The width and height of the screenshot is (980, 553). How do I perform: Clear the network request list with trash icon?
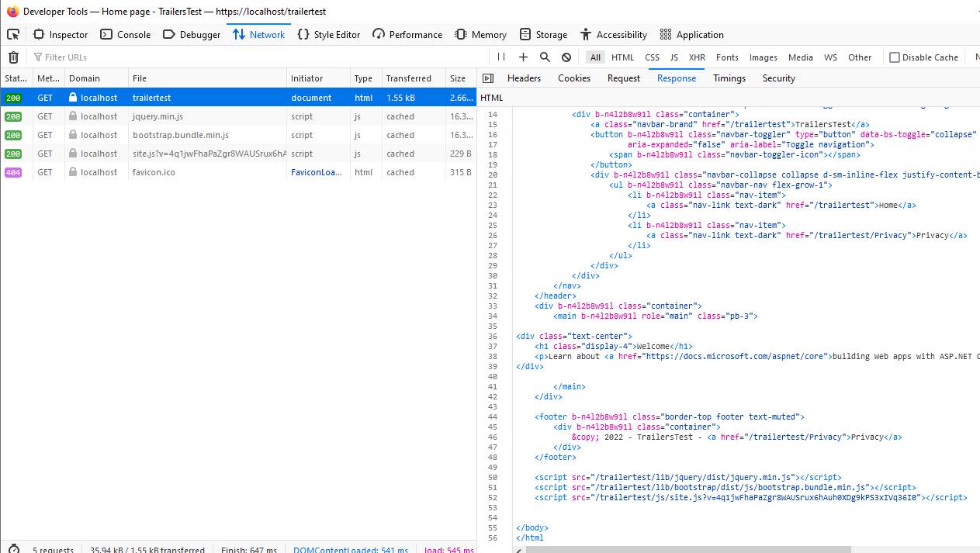coord(13,57)
